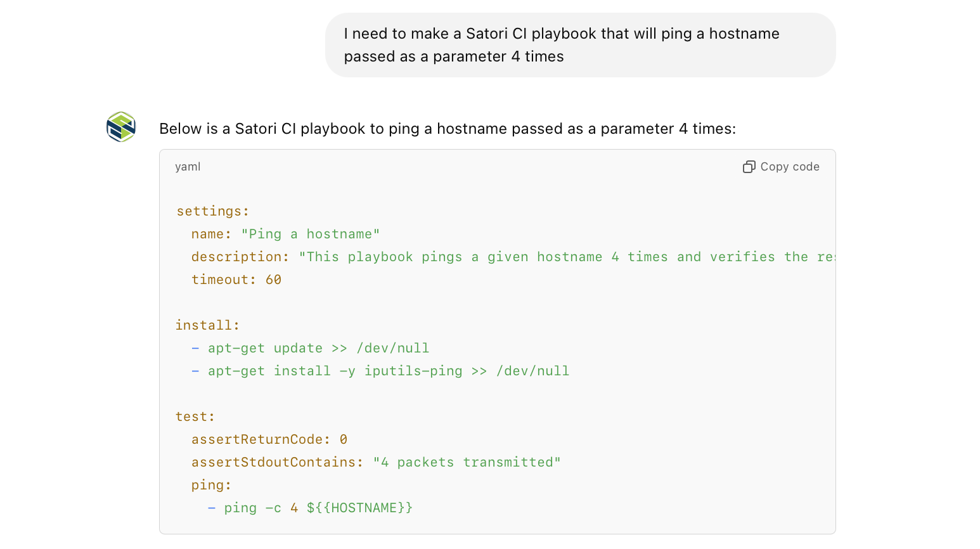Screen dimensions: 980x549
Task: Click the truncated description text 'verifies the'
Action: point(759,257)
